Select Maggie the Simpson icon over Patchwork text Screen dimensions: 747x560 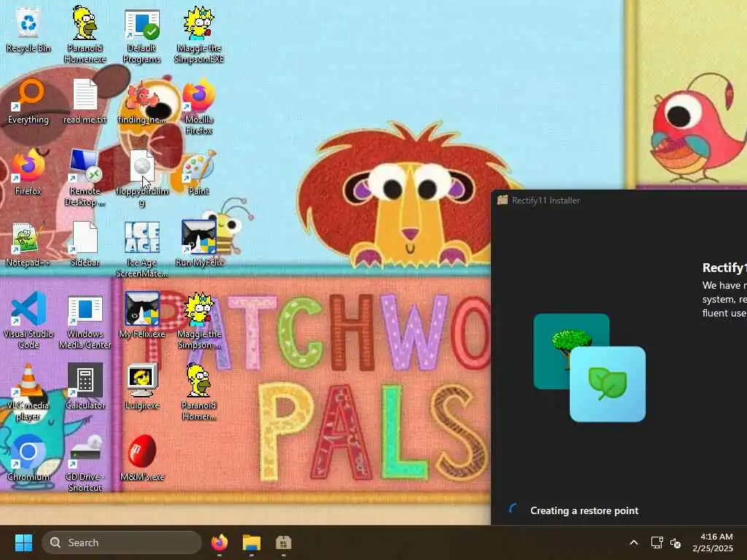point(199,321)
